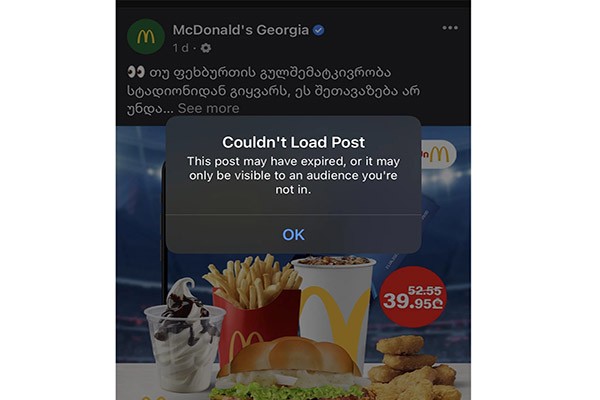This screenshot has height=400, width=600.
Task: Click the burger at the bottom
Action: 293,369
